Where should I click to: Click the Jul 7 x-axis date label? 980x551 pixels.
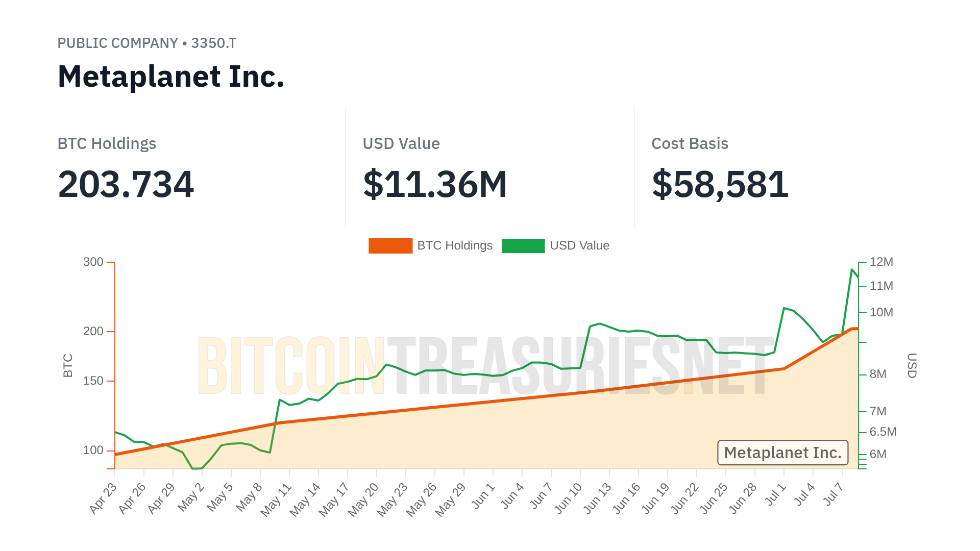tap(834, 495)
